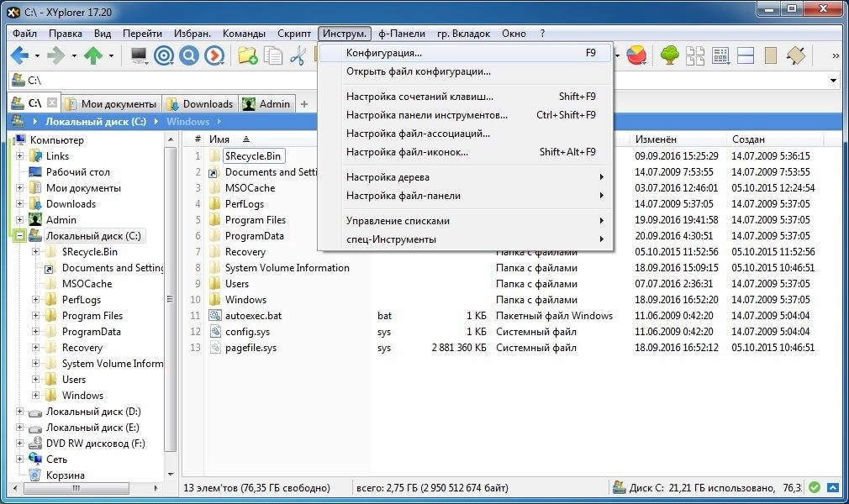Expand Локальный диск (D:) tree node
849x504 pixels.
coord(19,412)
